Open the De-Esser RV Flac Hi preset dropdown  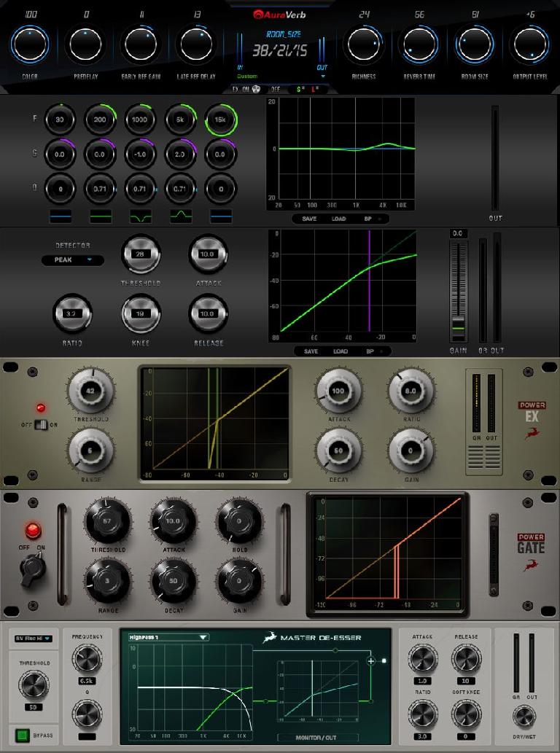click(33, 639)
